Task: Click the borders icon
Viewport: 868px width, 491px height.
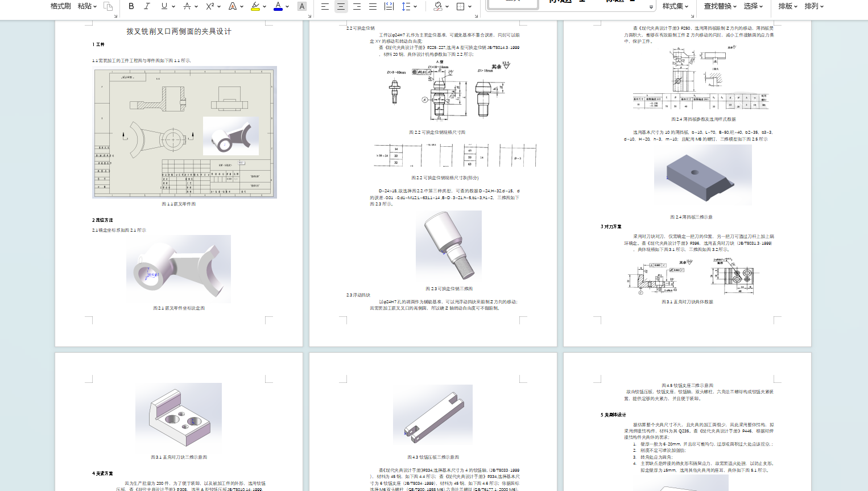Action: point(460,6)
